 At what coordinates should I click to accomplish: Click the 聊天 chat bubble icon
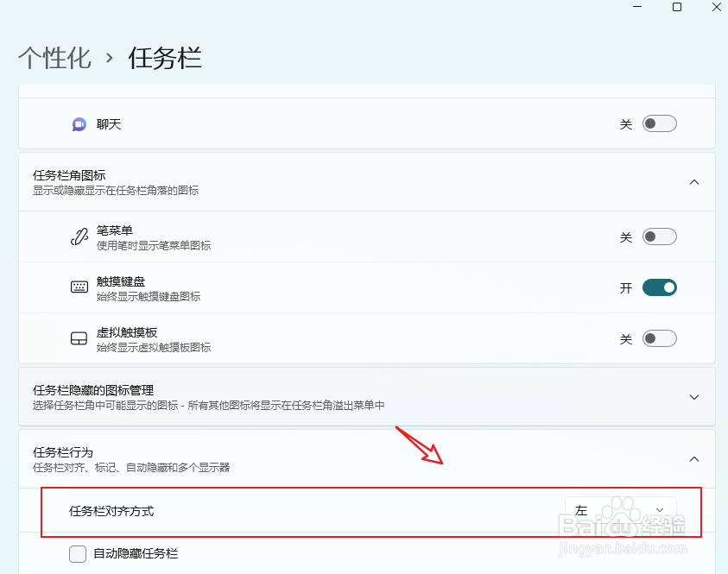tap(79, 123)
